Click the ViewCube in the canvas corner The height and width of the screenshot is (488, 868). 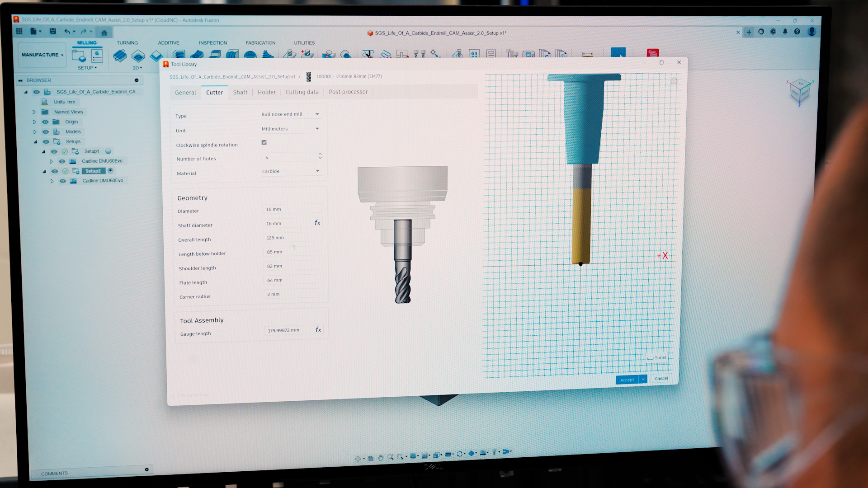pos(800,92)
